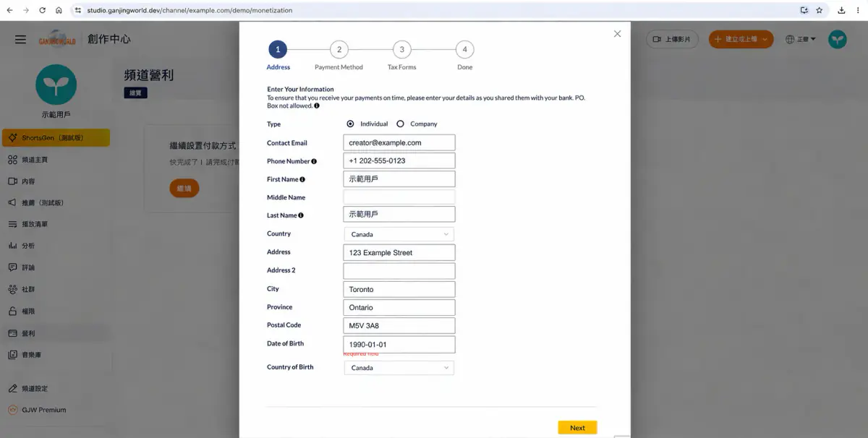Bookmark this page with the star icon
The height and width of the screenshot is (438, 868).
(x=820, y=11)
